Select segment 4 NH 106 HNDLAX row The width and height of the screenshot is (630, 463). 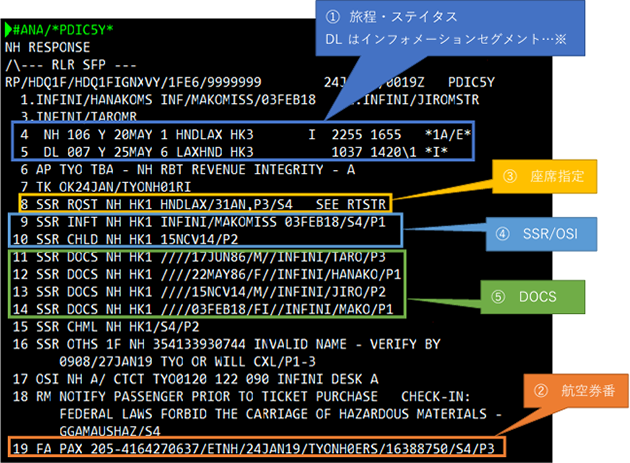pyautogui.click(x=245, y=135)
